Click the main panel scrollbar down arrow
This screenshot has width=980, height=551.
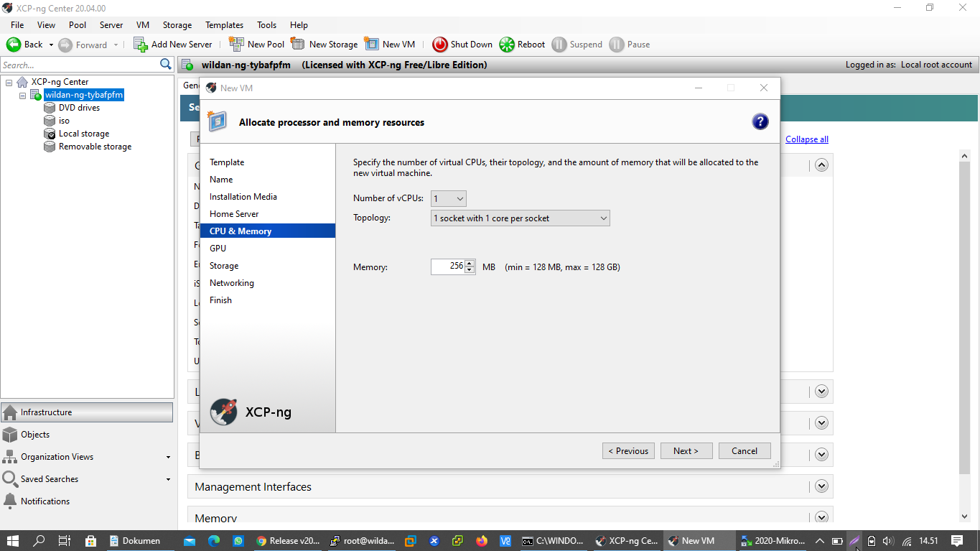(x=964, y=516)
